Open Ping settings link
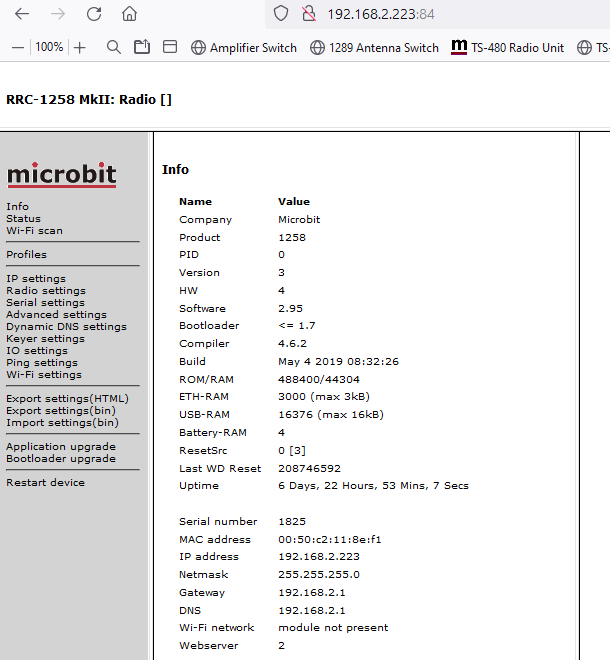The width and height of the screenshot is (610, 660). (42, 362)
